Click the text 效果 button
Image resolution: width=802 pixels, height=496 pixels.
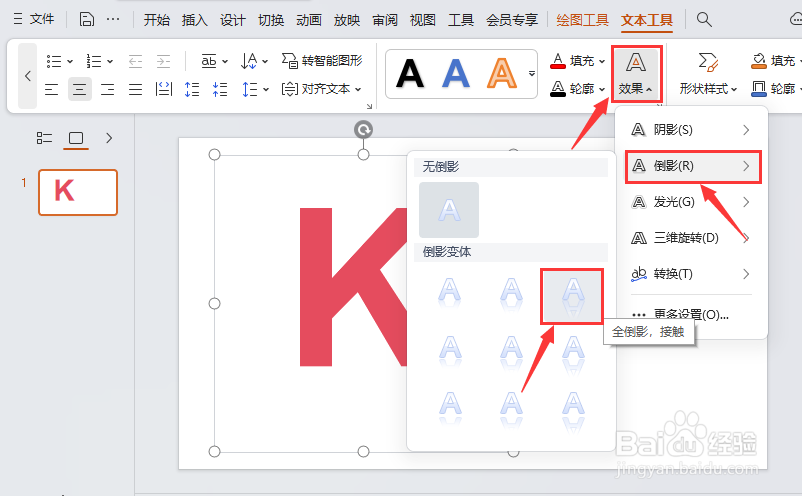pos(636,74)
